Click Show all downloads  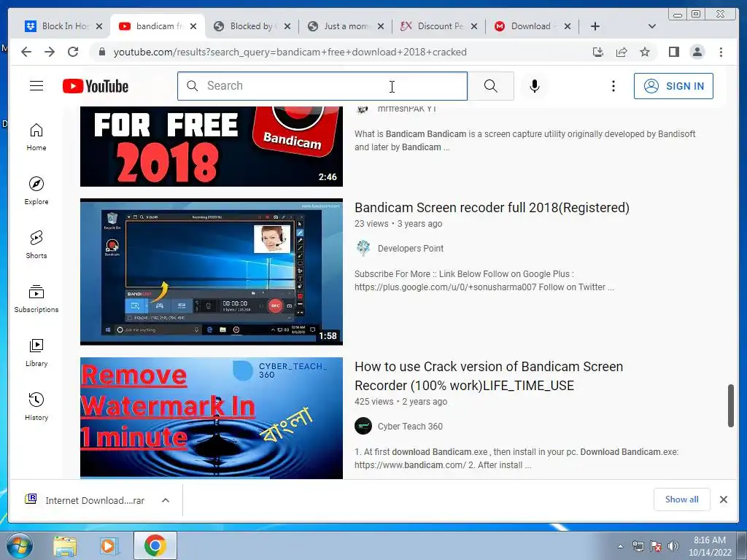tap(682, 499)
